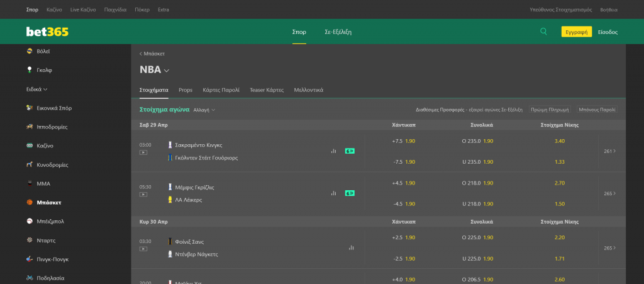644x284 pixels.
Task: Switch to Teaser Κάρτες tab
Action: pos(267,90)
